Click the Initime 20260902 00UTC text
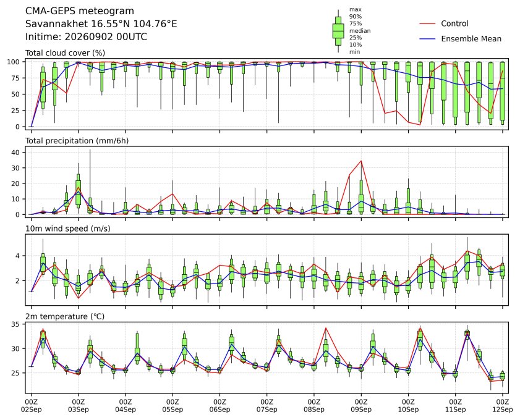Image resolution: width=520 pixels, height=420 pixels. pyautogui.click(x=86, y=36)
